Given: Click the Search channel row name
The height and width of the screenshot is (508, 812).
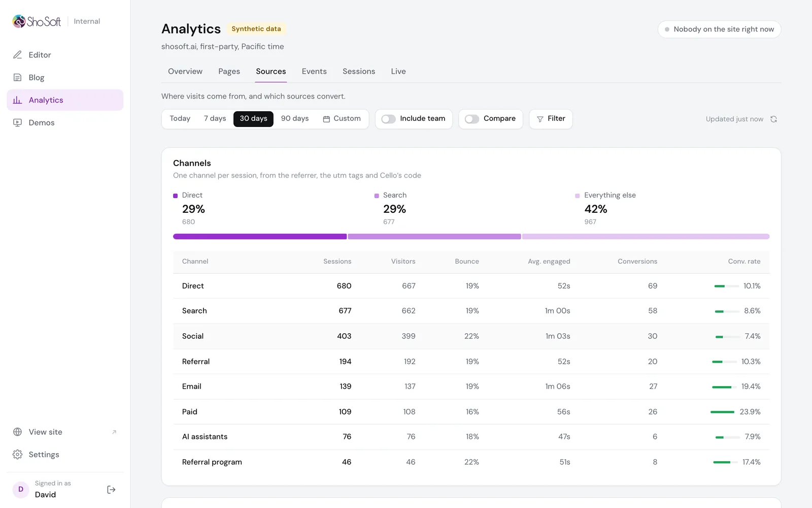Looking at the screenshot, I should [x=194, y=311].
